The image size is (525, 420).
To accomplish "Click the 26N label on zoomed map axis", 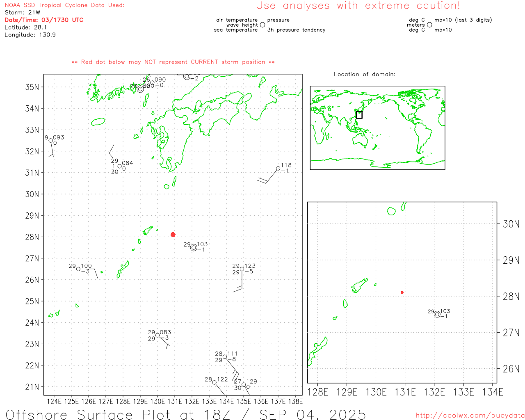I will [511, 369].
